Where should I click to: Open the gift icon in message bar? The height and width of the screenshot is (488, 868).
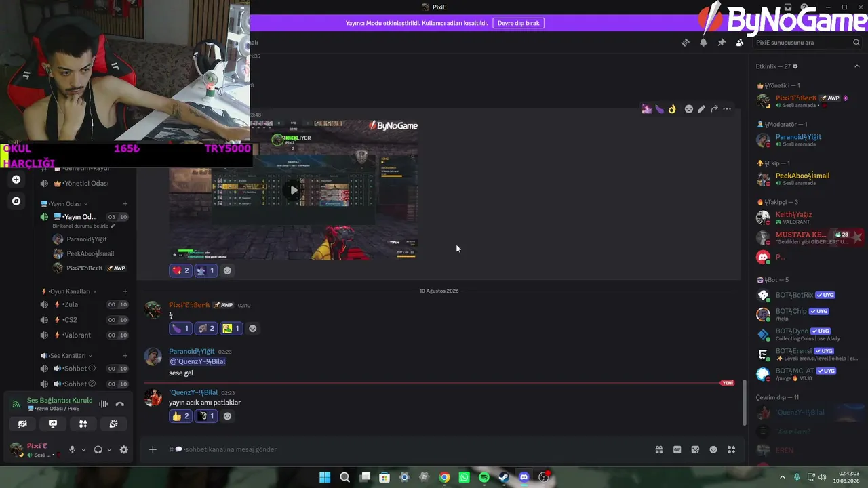coord(658,449)
